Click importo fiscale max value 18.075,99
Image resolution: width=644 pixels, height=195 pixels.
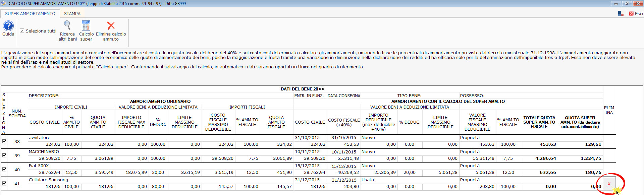[136, 173]
